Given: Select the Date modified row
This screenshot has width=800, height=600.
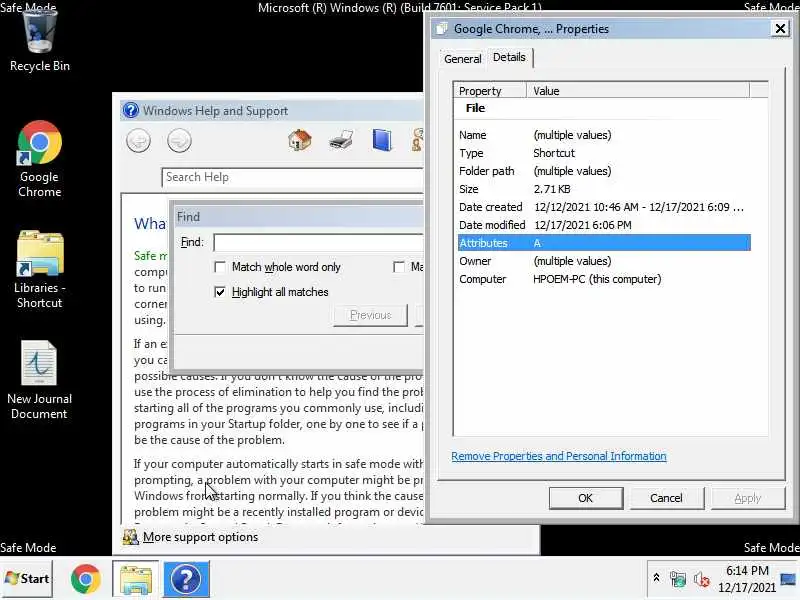Looking at the screenshot, I should (604, 225).
